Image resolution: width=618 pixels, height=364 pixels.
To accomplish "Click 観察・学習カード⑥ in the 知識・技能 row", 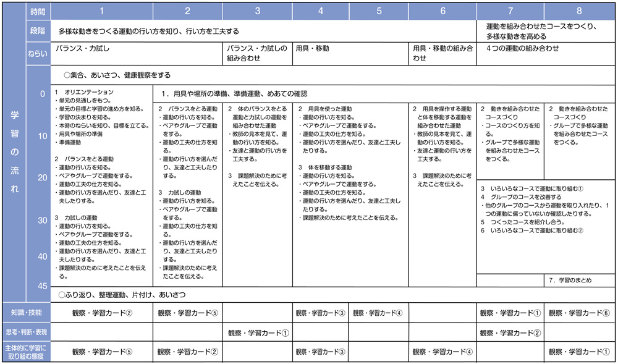I will point(579,313).
